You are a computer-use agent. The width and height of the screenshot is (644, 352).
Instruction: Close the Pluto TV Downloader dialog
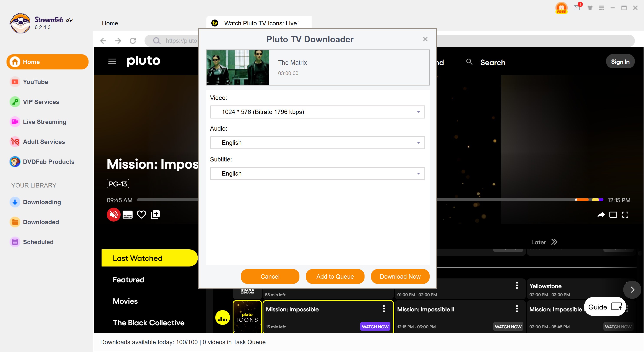(x=425, y=39)
